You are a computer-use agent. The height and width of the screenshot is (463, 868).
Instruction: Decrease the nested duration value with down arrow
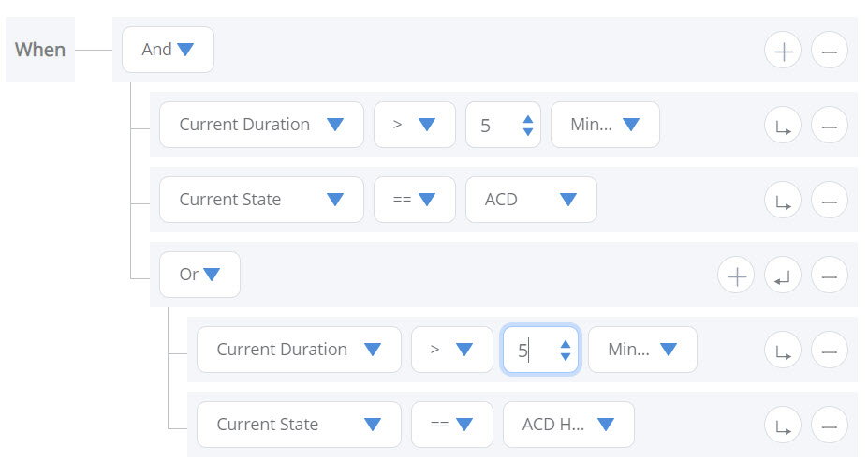coord(566,356)
